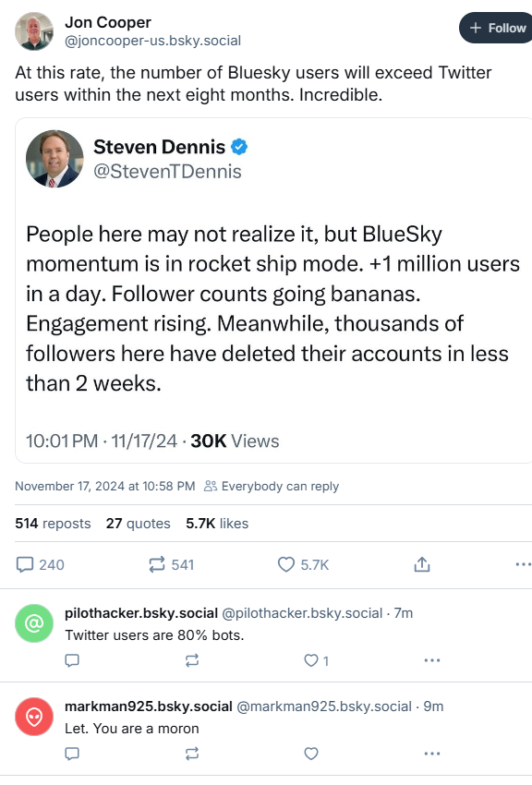The image size is (532, 785).
Task: Repost the main post via the 541 icon
Action: pyautogui.click(x=171, y=564)
